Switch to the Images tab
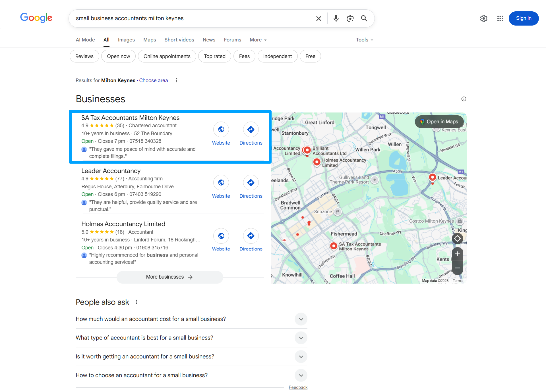The height and width of the screenshot is (392, 546). [x=126, y=40]
